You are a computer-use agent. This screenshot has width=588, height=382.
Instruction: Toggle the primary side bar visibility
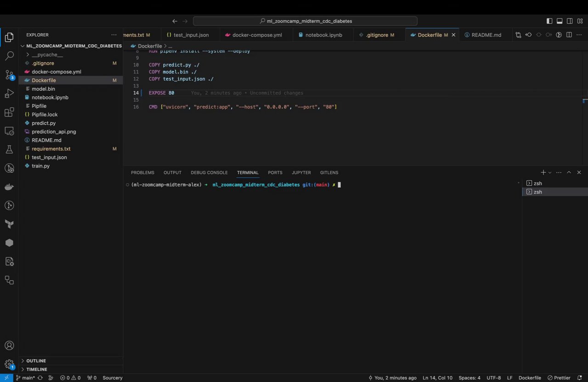[x=549, y=21]
